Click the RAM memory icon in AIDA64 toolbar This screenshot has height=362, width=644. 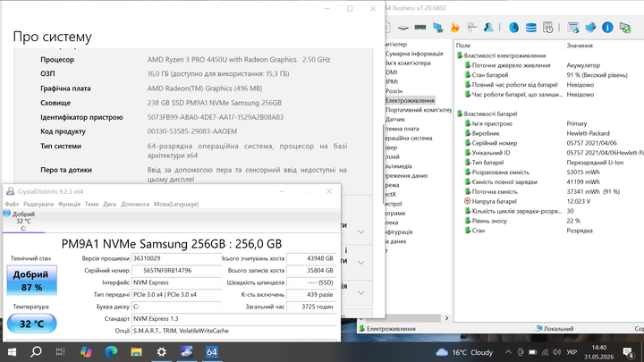[x=420, y=28]
